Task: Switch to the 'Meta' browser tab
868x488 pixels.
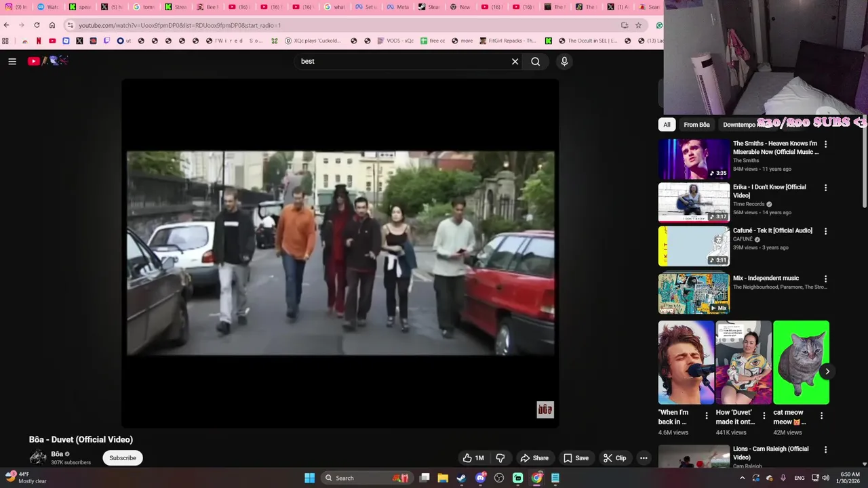Action: pyautogui.click(x=397, y=7)
